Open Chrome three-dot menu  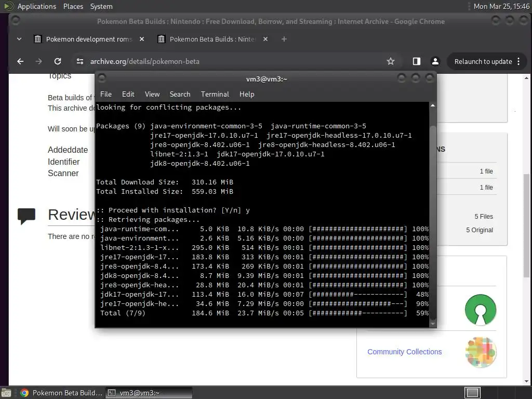[518, 61]
